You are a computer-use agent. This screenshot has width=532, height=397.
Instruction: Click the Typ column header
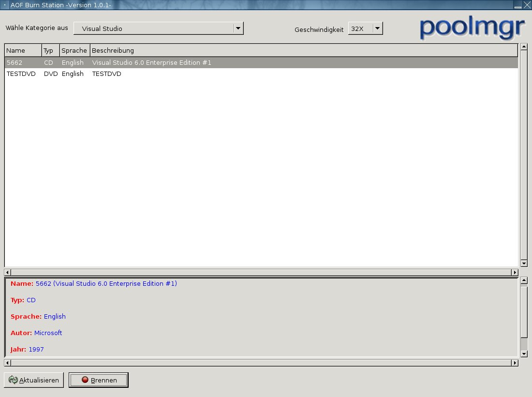(x=51, y=51)
